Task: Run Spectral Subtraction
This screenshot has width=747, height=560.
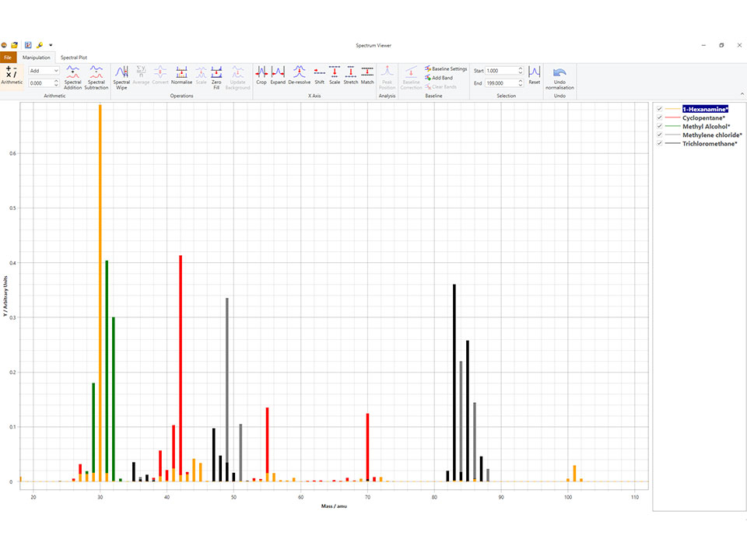Action: [x=96, y=78]
